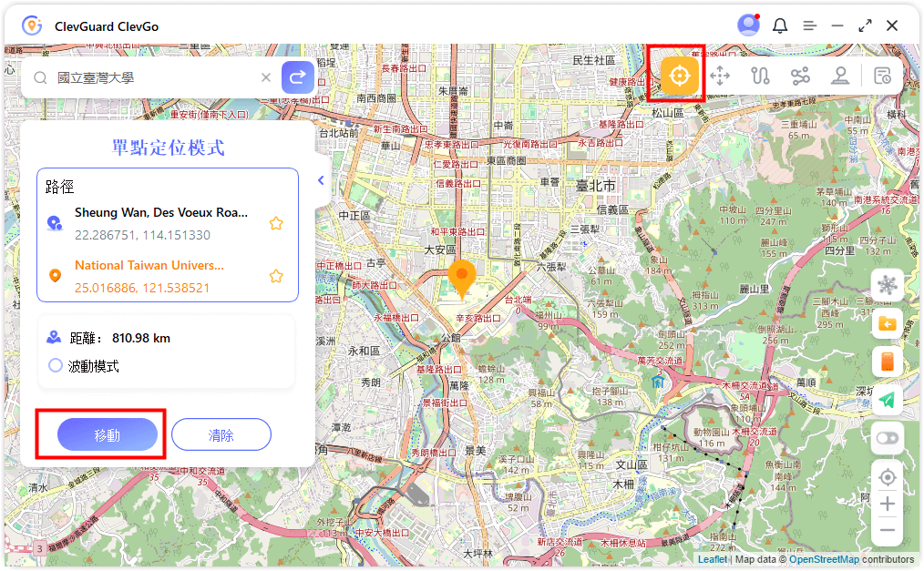Viewport: 924px width, 571px height.
Task: Select the Multi-spot route mode icon
Action: point(800,76)
